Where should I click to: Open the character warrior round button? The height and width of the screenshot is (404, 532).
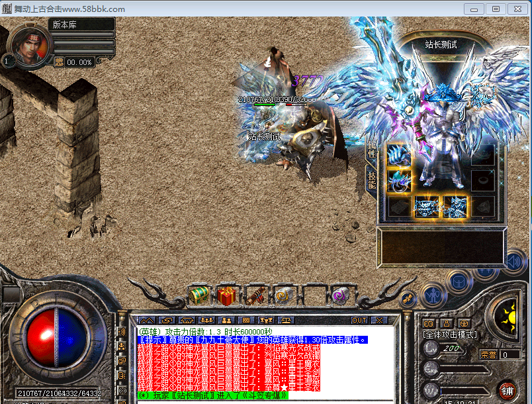tap(433, 296)
